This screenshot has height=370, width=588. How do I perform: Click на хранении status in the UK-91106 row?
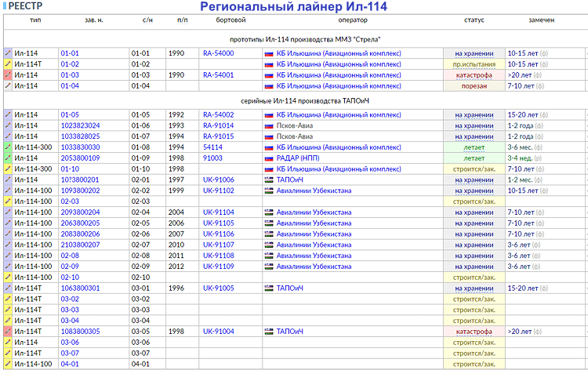474,234
